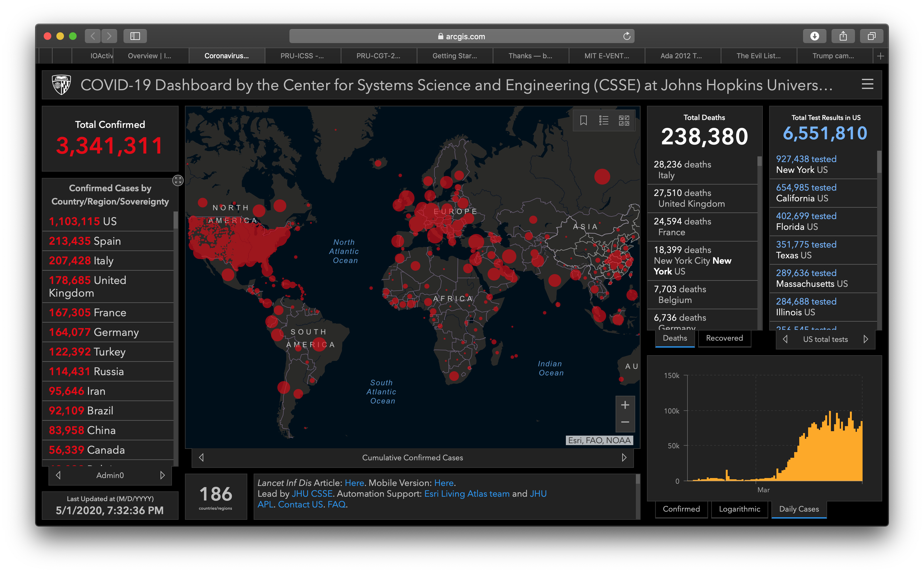Follow the JHU CSSE link
The image size is (924, 573).
coord(312,494)
